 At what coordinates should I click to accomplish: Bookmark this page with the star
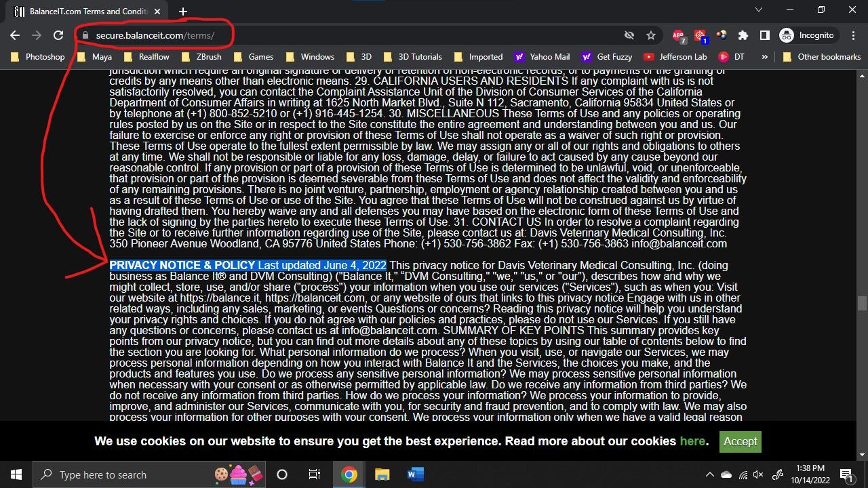[x=651, y=35]
